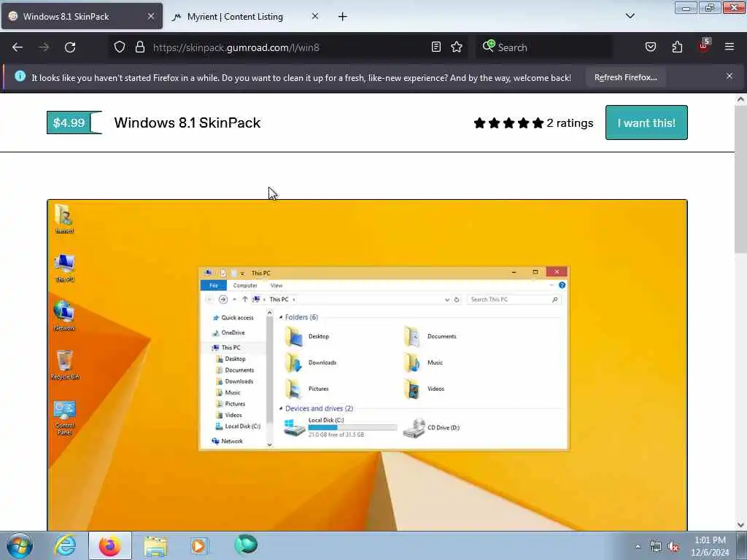Click the muted volume tray icon
This screenshot has width=747, height=560.
[673, 547]
